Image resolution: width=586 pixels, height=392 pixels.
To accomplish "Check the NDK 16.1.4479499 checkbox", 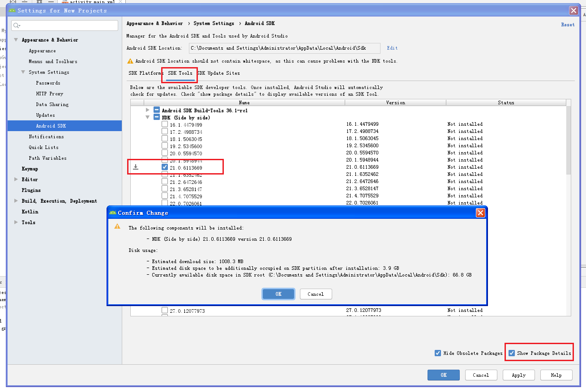I will 165,124.
